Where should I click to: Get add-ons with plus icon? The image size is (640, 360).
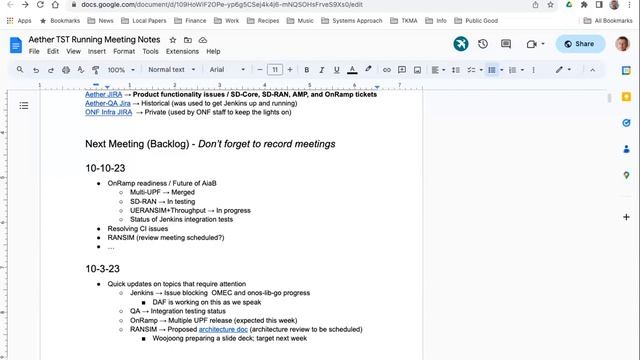tap(626, 217)
